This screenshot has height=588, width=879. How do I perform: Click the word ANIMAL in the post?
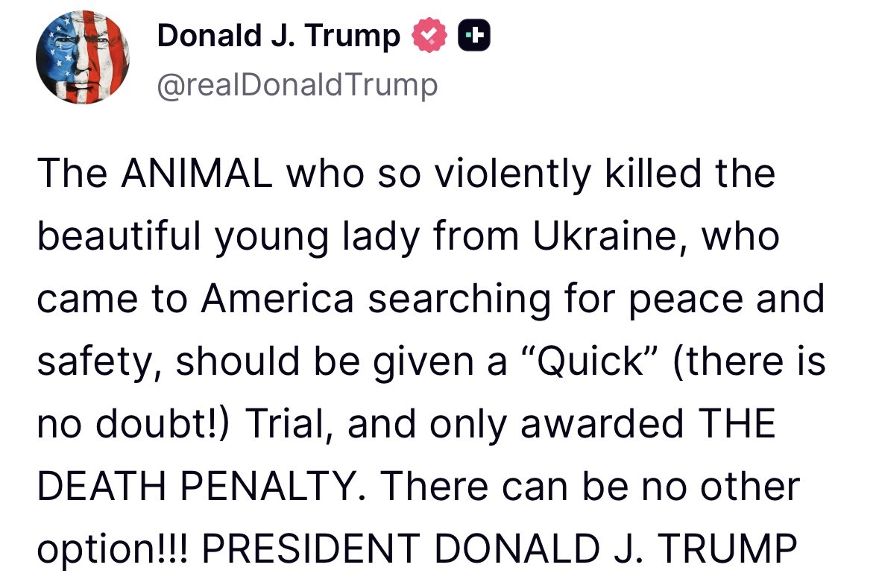click(x=197, y=173)
